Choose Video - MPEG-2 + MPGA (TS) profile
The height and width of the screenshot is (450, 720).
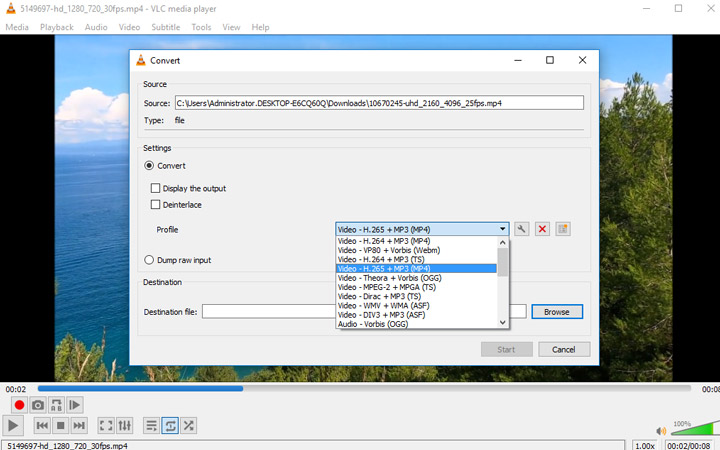416,287
